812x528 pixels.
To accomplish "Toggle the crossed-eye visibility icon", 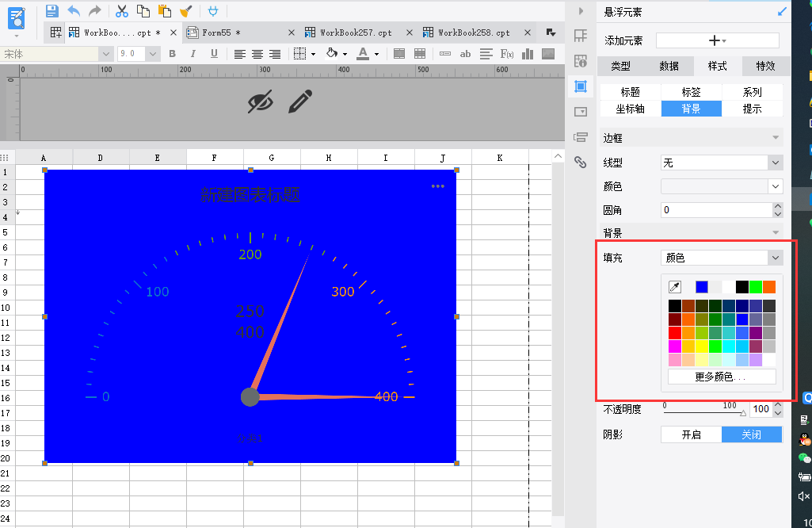I will tap(261, 101).
